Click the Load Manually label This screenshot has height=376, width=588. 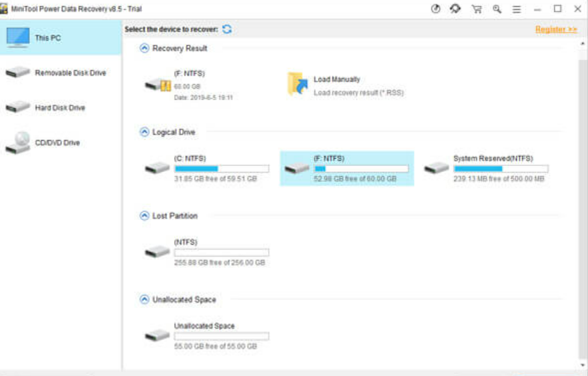[x=337, y=79]
